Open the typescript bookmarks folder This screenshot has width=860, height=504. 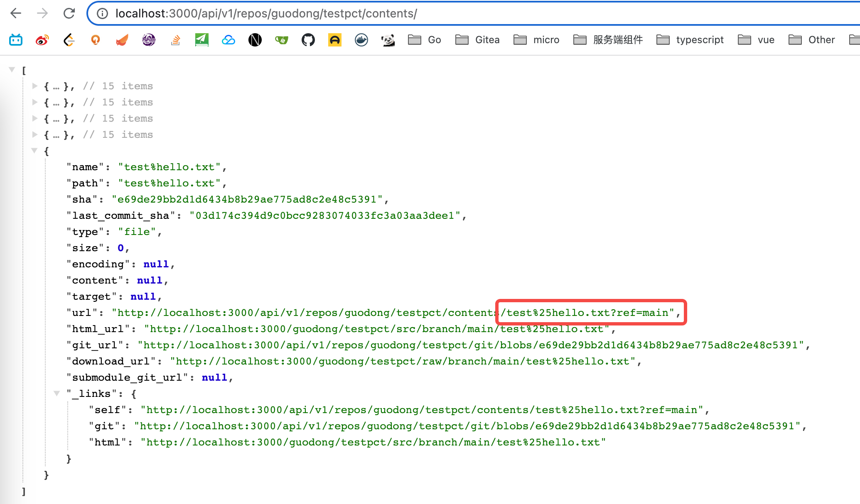coord(690,40)
